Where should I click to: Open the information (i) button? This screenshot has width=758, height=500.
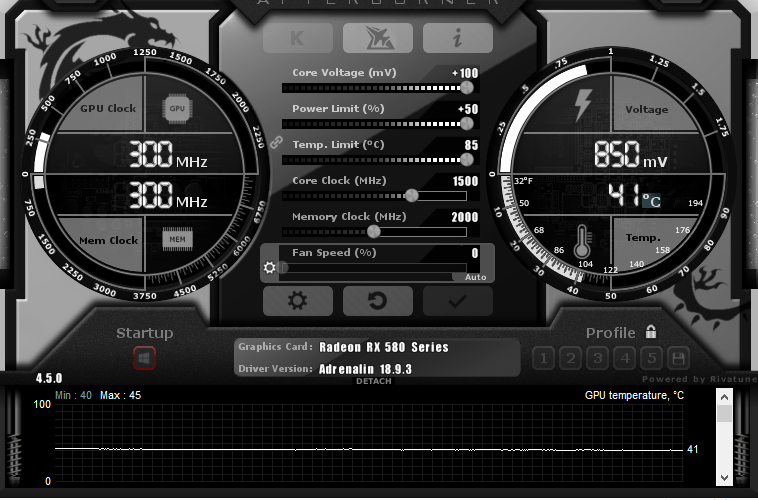[457, 38]
